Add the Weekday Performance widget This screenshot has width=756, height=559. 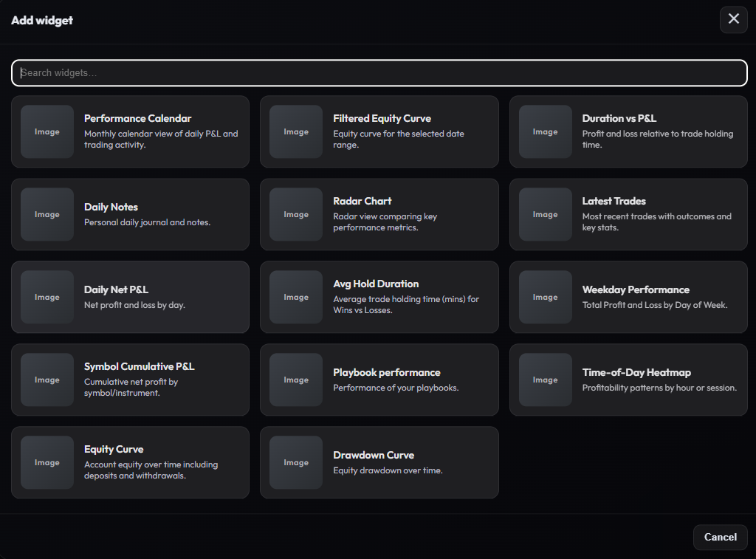[x=628, y=297]
